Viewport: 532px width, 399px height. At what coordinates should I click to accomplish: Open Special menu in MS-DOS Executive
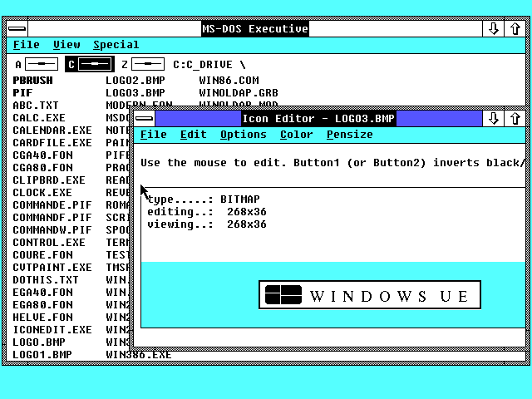(116, 45)
